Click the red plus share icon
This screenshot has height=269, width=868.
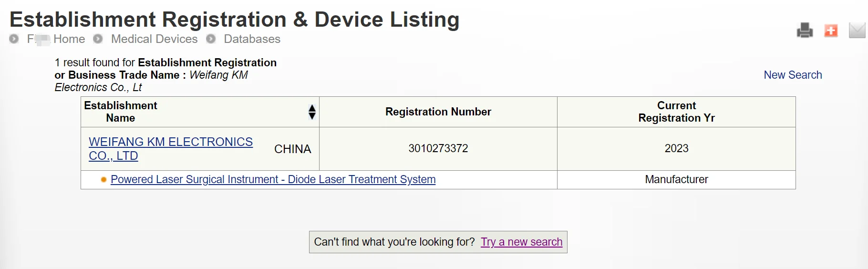pos(831,31)
